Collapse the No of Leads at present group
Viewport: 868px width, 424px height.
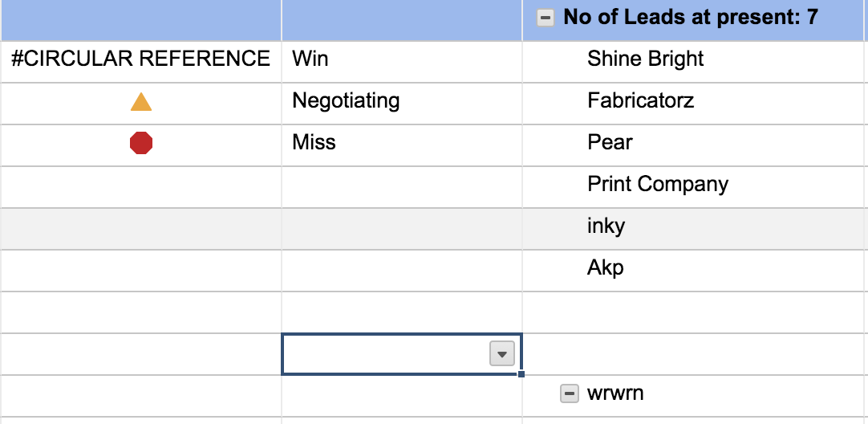click(546, 18)
